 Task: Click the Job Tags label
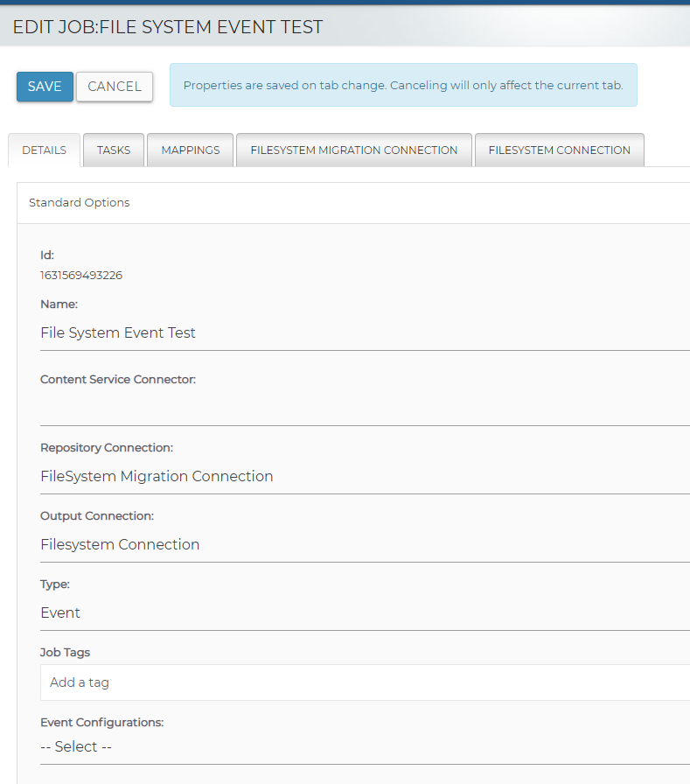[65, 653]
